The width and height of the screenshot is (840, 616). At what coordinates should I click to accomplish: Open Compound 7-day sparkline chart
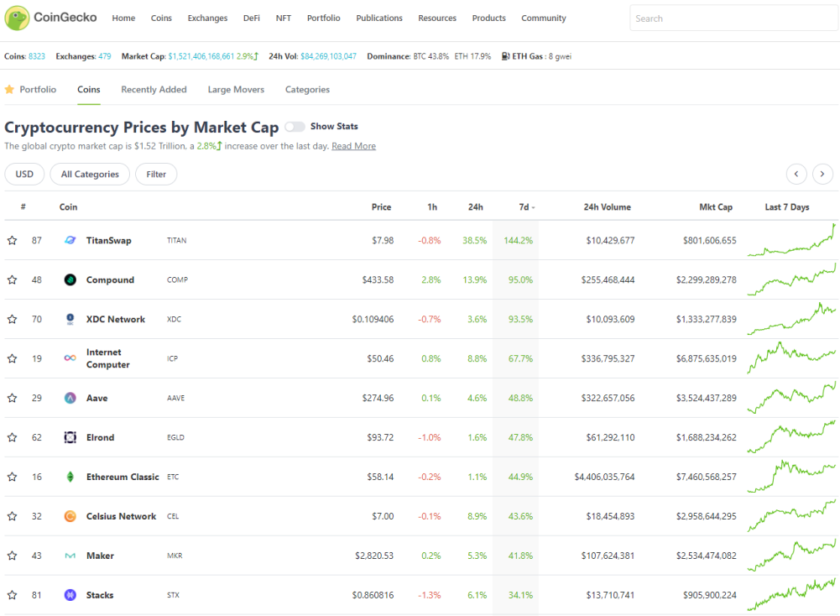pyautogui.click(x=791, y=279)
